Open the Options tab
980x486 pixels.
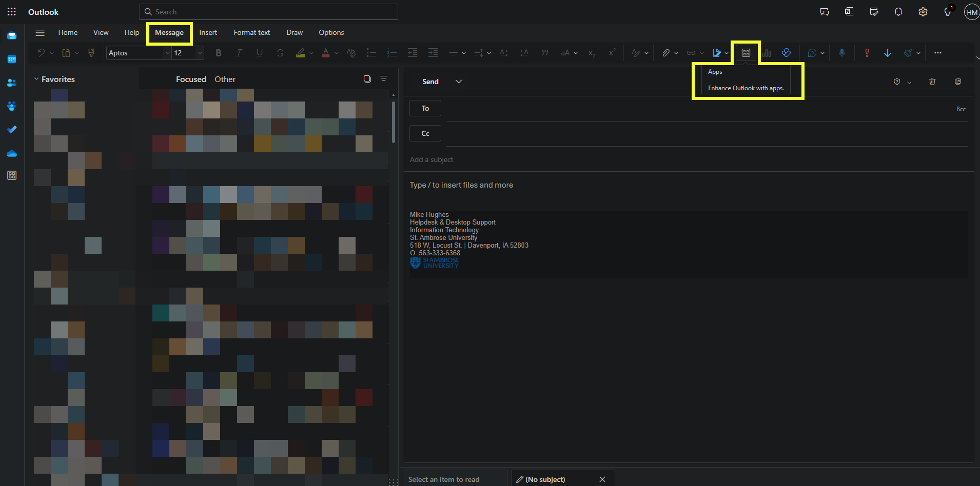coord(331,32)
